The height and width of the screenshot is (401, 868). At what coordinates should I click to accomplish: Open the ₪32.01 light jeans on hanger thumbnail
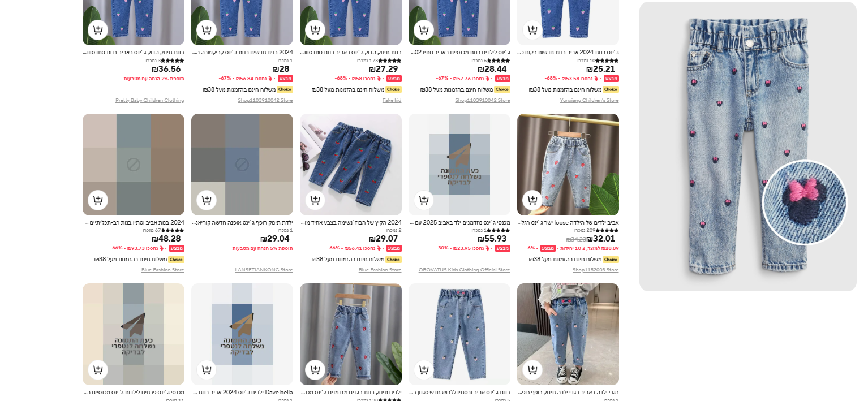pyautogui.click(x=568, y=165)
